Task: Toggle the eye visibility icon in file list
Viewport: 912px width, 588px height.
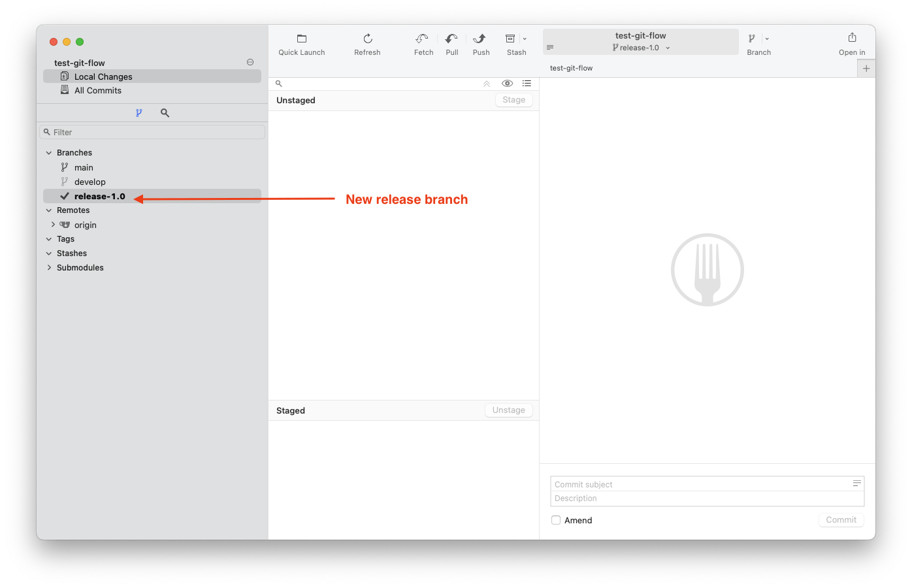Action: point(507,84)
